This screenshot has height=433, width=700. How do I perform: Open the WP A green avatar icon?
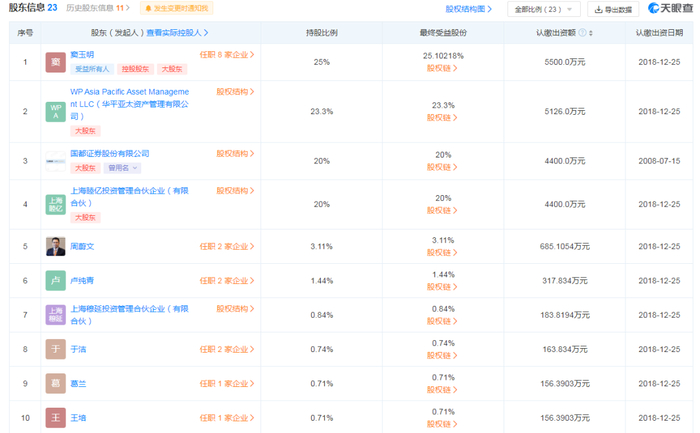point(55,112)
